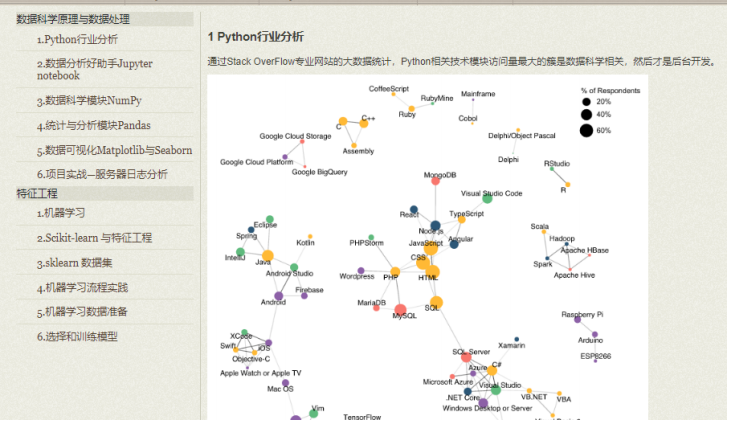Open 4.统计与分析模块Pandas in the sidebar
This screenshot has height=432, width=733.
point(94,127)
